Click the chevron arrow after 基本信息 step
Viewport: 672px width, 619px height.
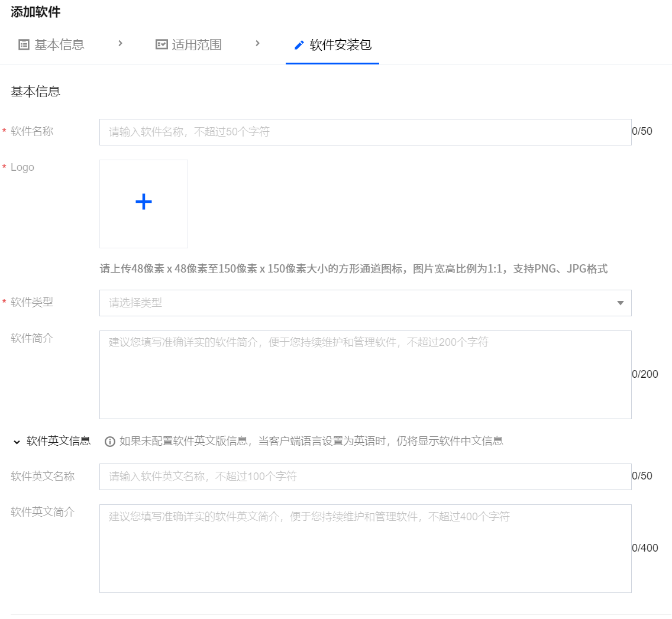click(x=120, y=43)
